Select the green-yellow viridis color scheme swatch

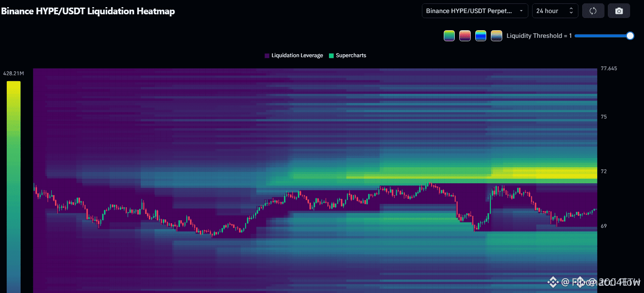(x=449, y=36)
